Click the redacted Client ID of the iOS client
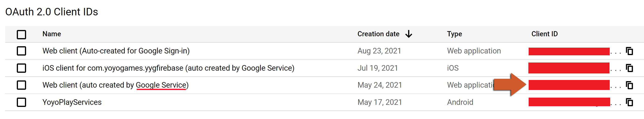The height and width of the screenshot is (119, 644). click(569, 68)
